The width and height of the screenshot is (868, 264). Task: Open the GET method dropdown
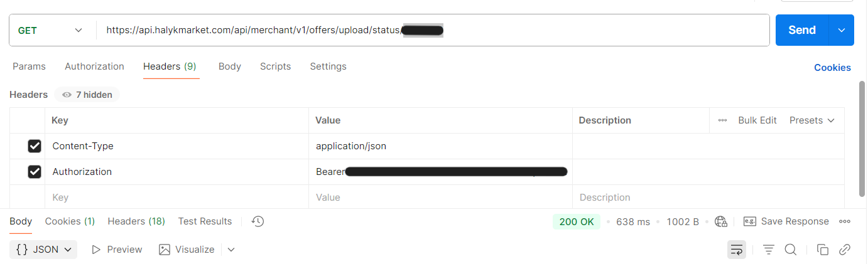pyautogui.click(x=50, y=30)
